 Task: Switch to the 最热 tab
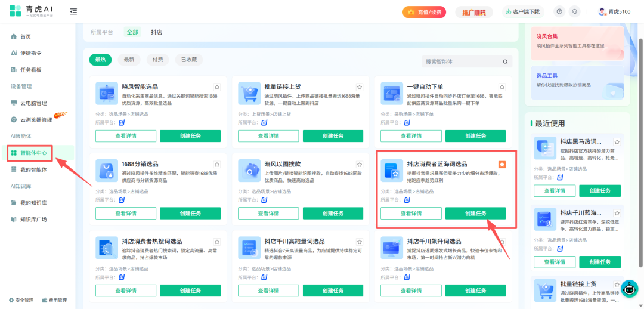[x=100, y=60]
